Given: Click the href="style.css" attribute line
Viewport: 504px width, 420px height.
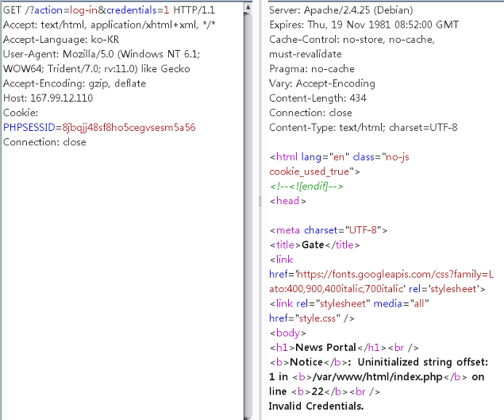Looking at the screenshot, I should tap(312, 318).
